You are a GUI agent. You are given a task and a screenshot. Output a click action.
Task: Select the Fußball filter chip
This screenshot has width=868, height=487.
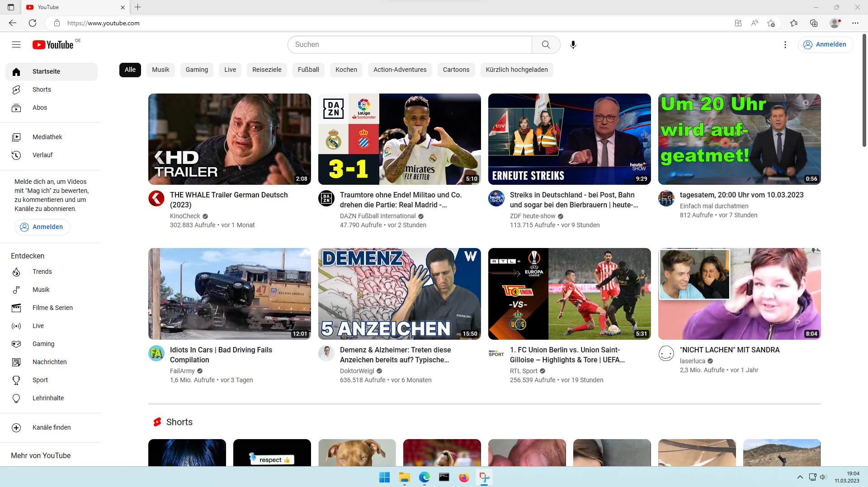(x=308, y=70)
